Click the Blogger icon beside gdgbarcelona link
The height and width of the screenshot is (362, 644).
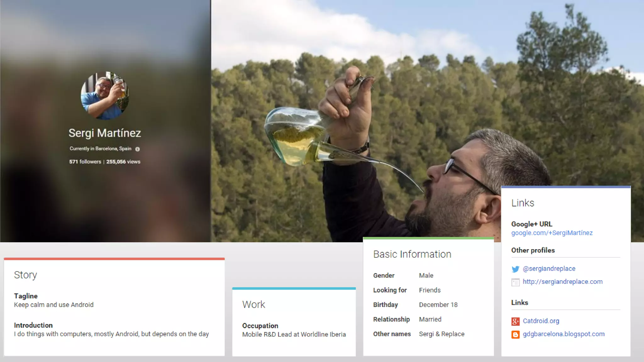click(x=515, y=334)
